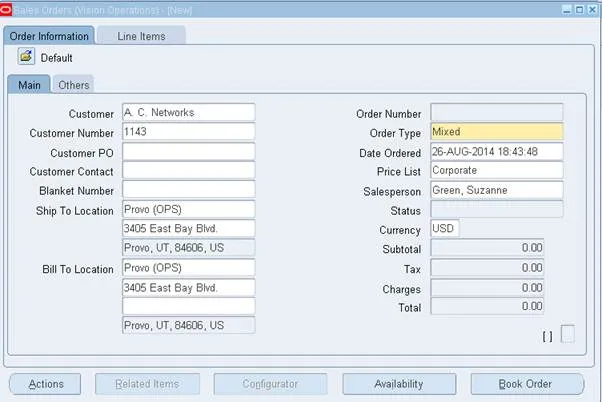Click into the Customer PO field
Viewport: 602px width, 402px height.
click(189, 152)
